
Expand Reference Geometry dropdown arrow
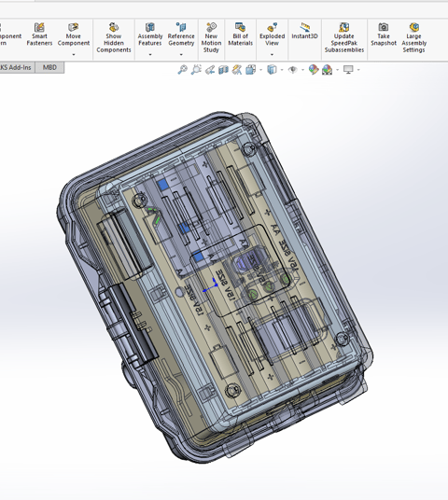tap(181, 54)
